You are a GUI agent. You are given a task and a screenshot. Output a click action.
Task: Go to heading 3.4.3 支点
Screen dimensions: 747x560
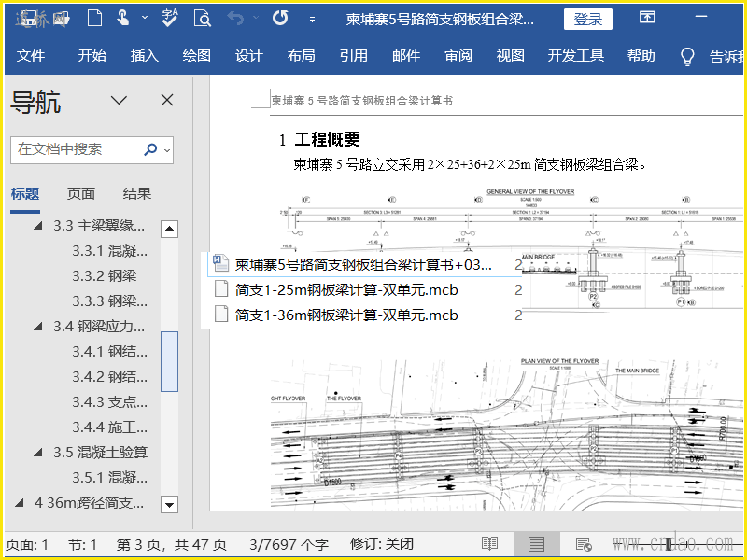point(109,402)
